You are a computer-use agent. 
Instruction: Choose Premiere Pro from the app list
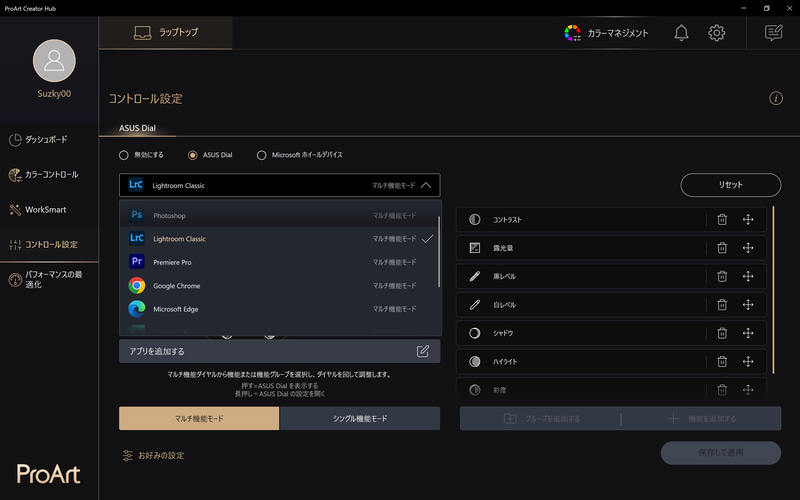(279, 262)
